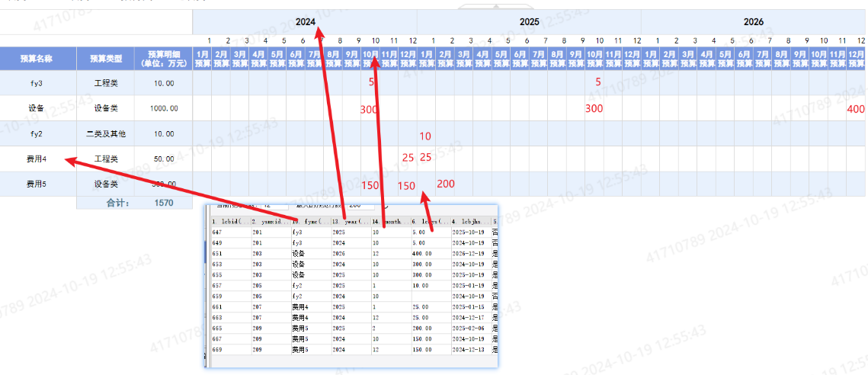Image resolution: width=868 pixels, height=375 pixels.
Task: Click the red 10 value in fy2 row
Action: point(425,136)
